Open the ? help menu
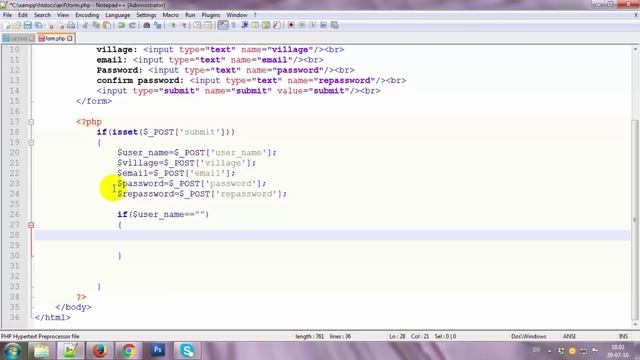The image size is (640, 360). pyautogui.click(x=255, y=15)
